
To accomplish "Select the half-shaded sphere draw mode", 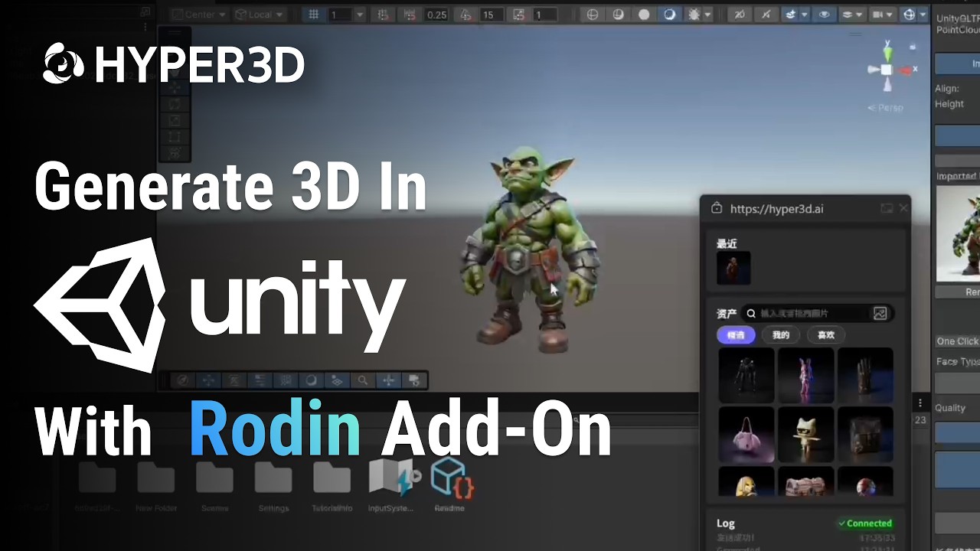I will point(618,14).
